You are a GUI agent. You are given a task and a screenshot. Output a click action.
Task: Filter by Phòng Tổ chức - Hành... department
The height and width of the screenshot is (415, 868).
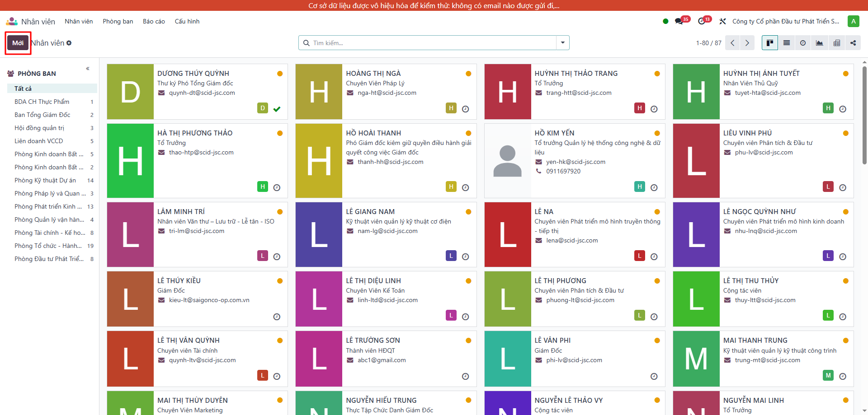pyautogui.click(x=52, y=246)
